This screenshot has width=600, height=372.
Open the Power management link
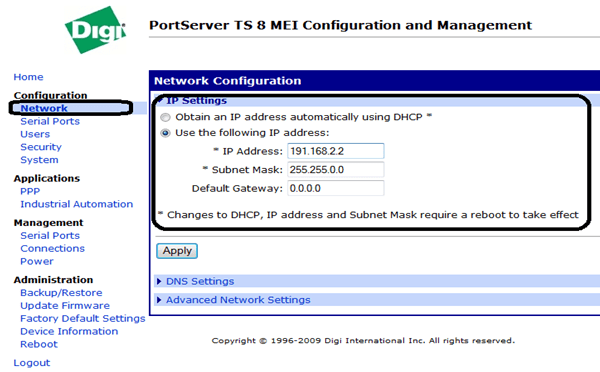(x=37, y=261)
